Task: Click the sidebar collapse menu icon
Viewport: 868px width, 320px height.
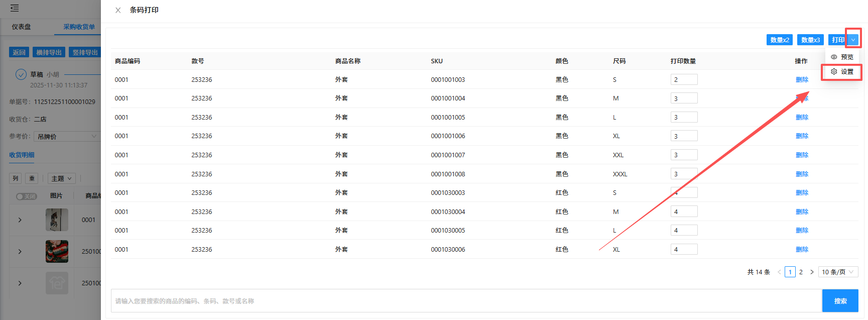Action: tap(15, 8)
